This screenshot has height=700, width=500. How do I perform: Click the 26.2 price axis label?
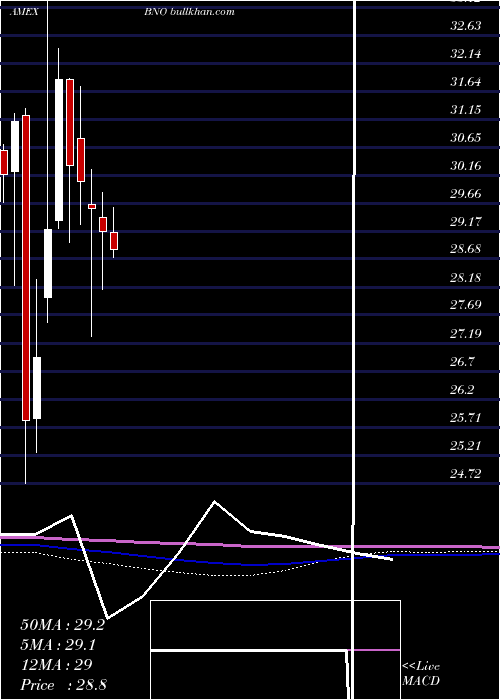tap(462, 390)
